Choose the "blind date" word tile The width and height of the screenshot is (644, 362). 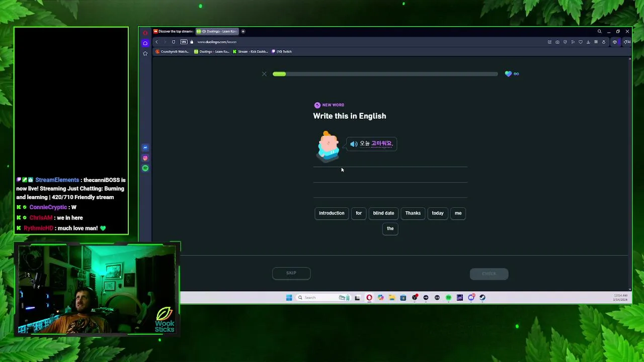tap(383, 213)
